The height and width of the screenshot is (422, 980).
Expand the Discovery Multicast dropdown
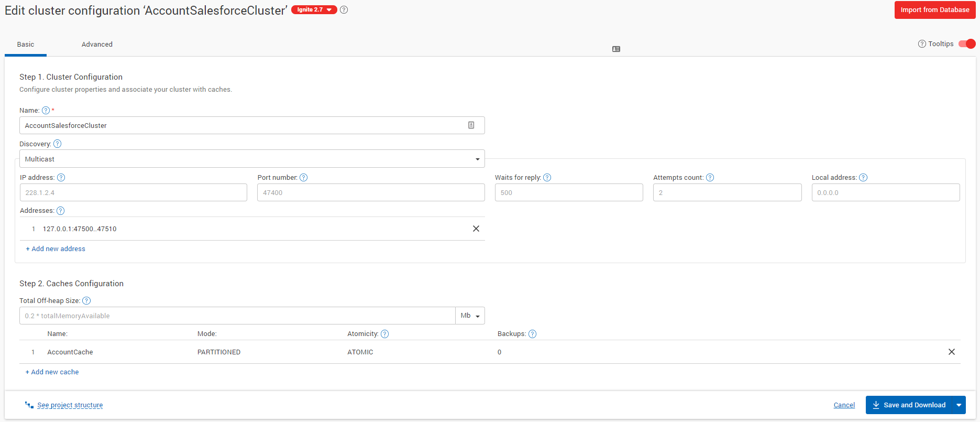point(252,159)
